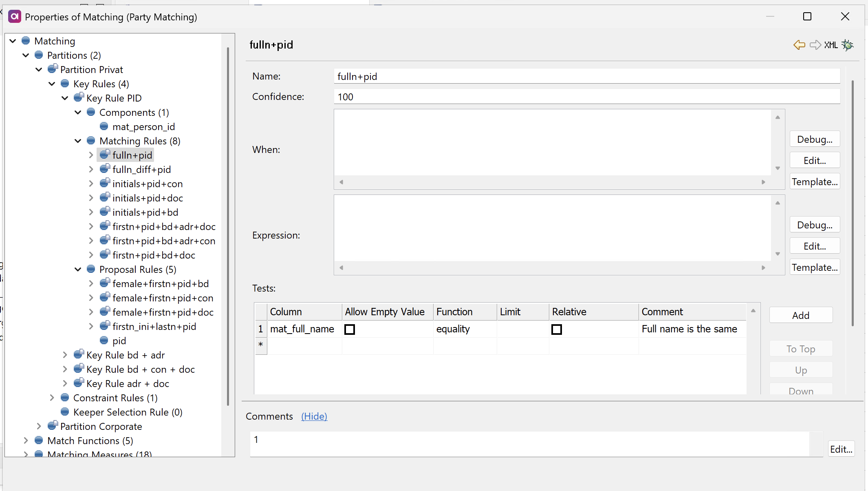Open the XML view of the rule

pos(831,45)
